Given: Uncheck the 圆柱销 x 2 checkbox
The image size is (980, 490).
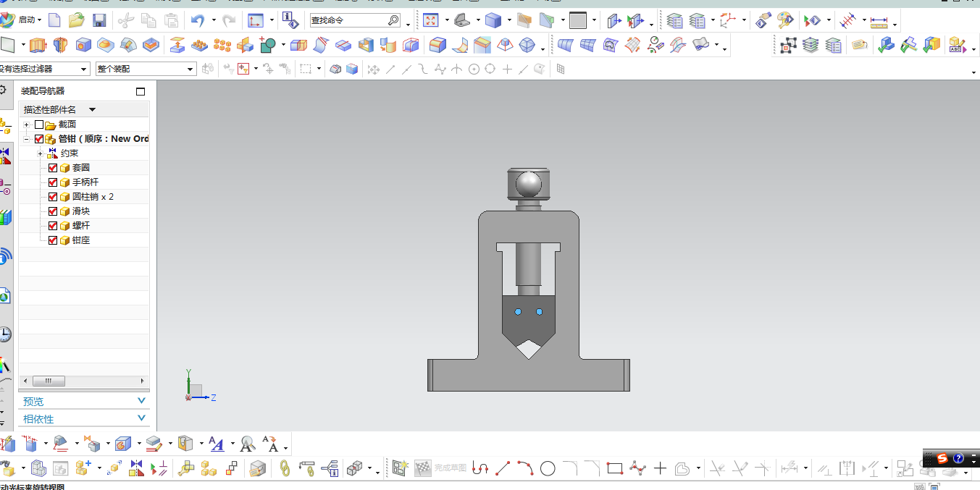Looking at the screenshot, I should (53, 197).
